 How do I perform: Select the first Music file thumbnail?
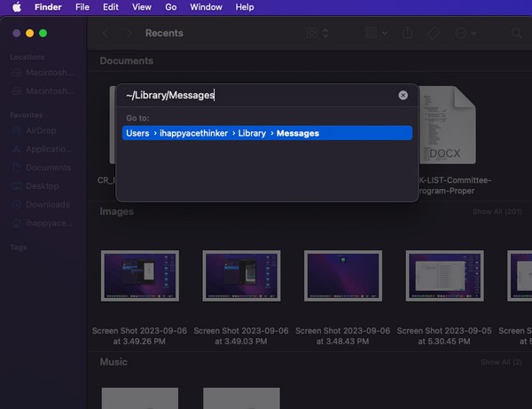(140, 398)
